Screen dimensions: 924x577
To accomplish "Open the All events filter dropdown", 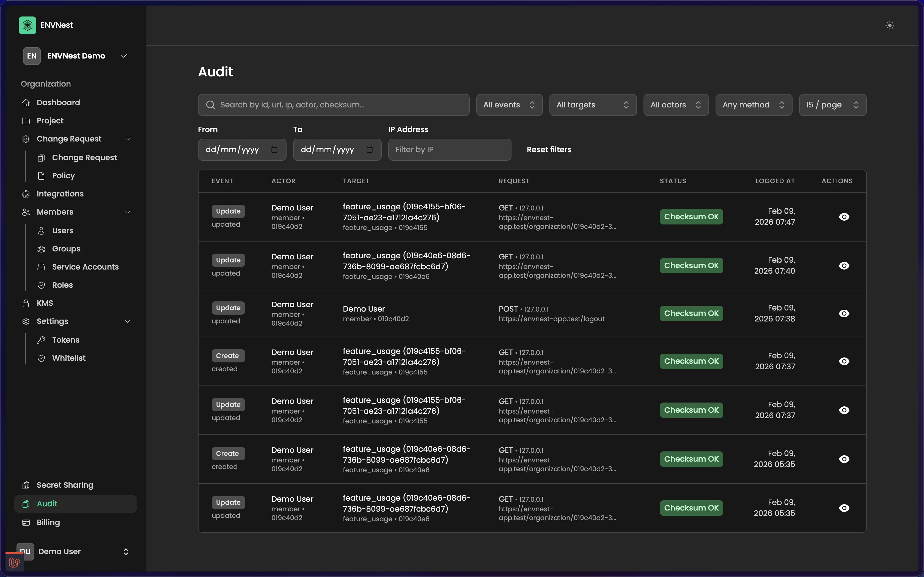I will [509, 105].
